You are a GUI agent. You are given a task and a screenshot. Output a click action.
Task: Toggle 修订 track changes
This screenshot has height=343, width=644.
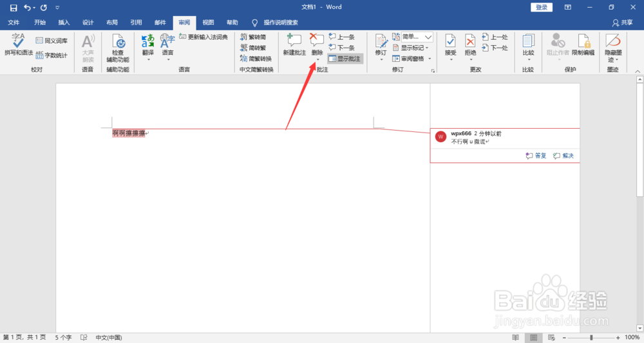coord(381,44)
